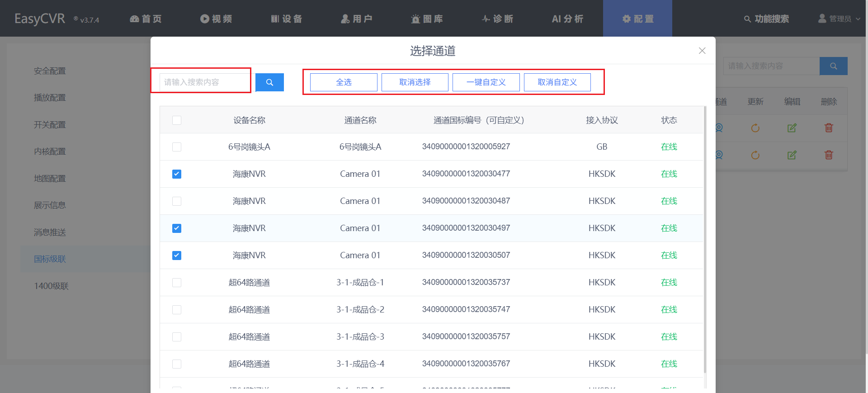Viewport: 868px width, 393px height.
Task: Click the red trash delete icon in first row
Action: pyautogui.click(x=828, y=128)
